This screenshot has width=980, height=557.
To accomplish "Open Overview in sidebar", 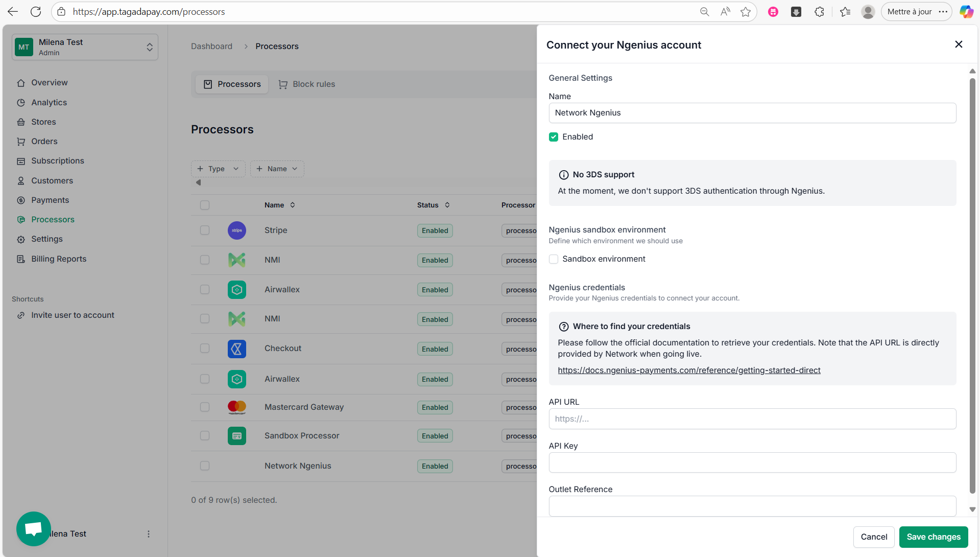I will pos(49,82).
